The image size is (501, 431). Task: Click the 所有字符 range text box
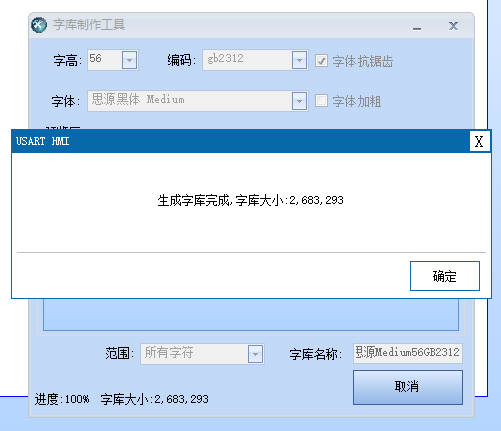tap(194, 354)
